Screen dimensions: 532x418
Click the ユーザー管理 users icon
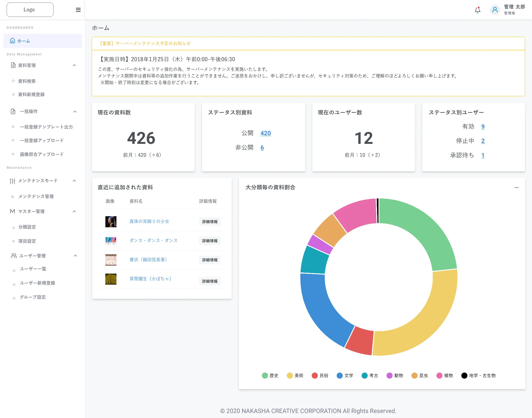(14, 256)
